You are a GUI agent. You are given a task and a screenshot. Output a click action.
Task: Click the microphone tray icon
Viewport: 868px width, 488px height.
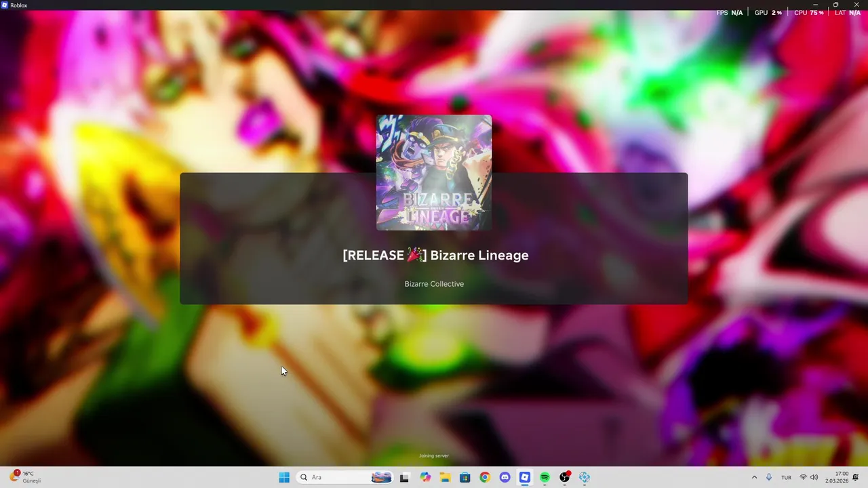point(769,477)
